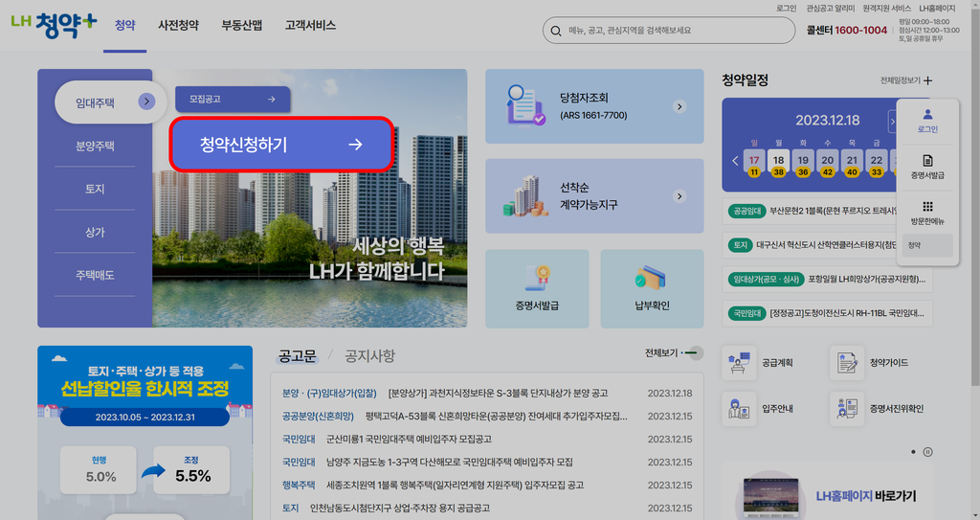Open the 사전청약 top menu
This screenshot has height=520, width=980.
(x=178, y=26)
